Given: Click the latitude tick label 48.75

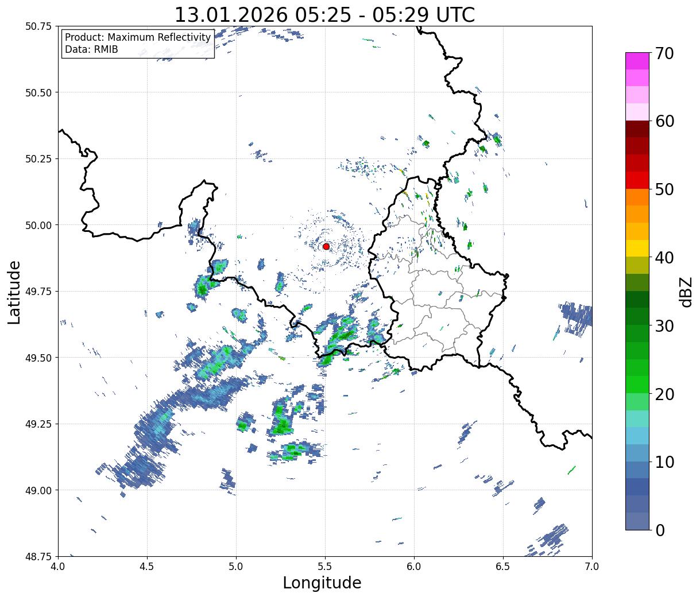Looking at the screenshot, I should tap(38, 557).
